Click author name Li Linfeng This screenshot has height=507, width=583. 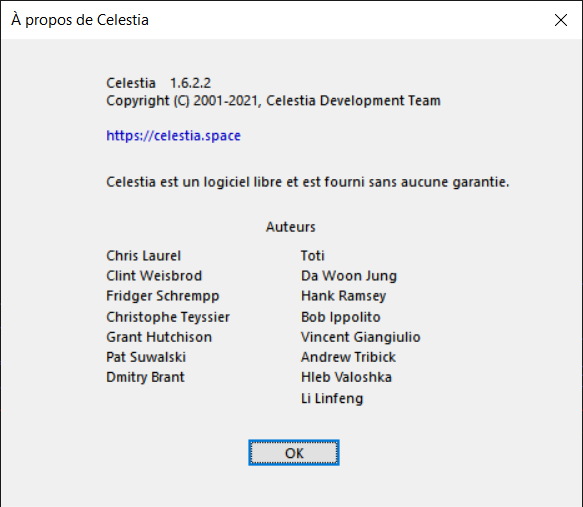pyautogui.click(x=332, y=398)
